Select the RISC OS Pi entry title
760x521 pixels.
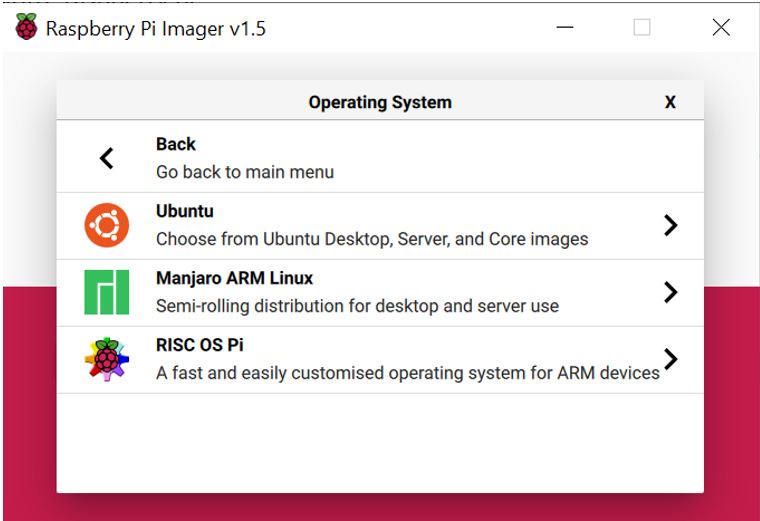click(199, 345)
